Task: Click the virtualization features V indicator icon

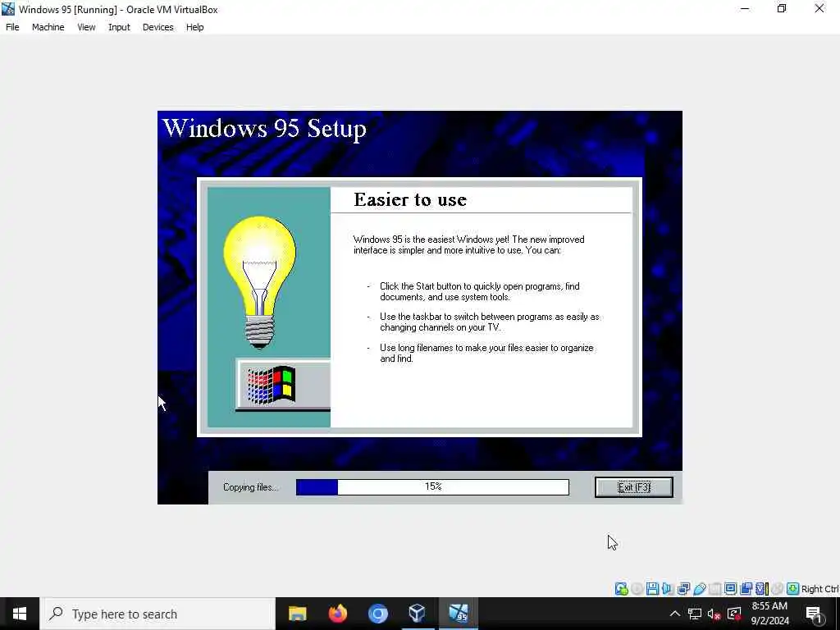Action: click(x=762, y=589)
